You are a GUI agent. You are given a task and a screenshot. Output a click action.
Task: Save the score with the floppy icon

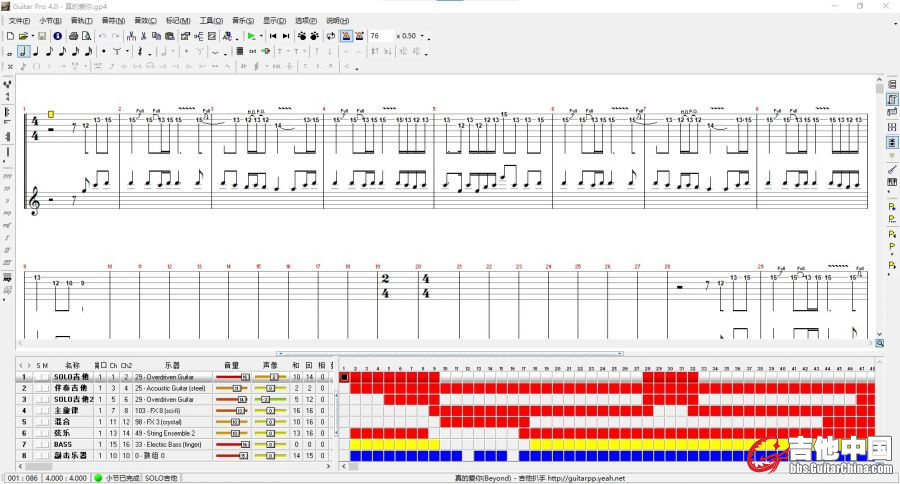[42, 36]
